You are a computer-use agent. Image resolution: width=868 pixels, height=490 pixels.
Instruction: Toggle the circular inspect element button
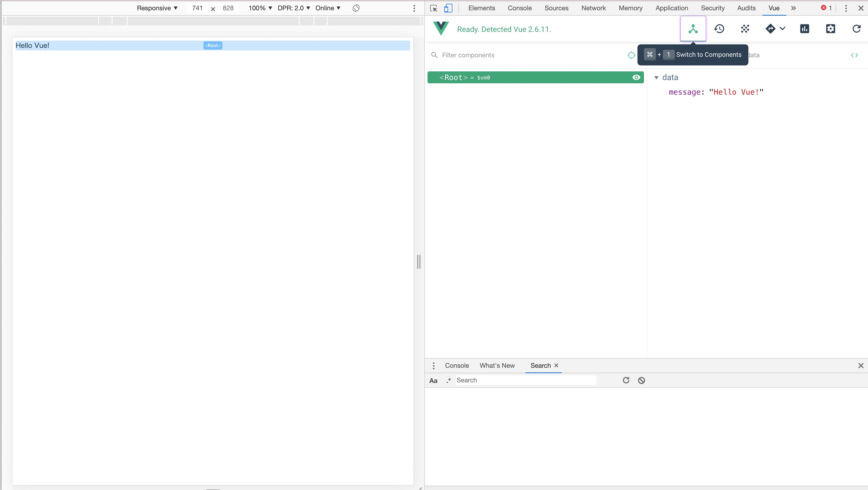pos(631,55)
